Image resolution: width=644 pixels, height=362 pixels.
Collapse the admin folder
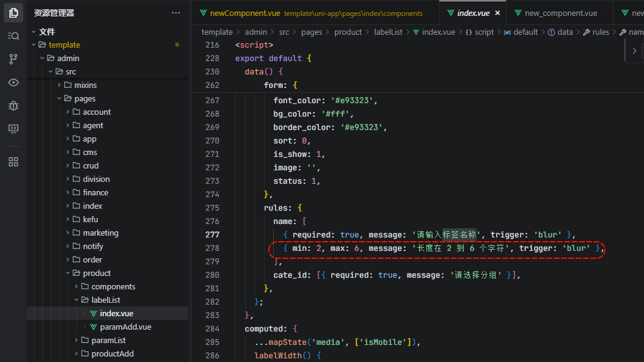(x=42, y=58)
